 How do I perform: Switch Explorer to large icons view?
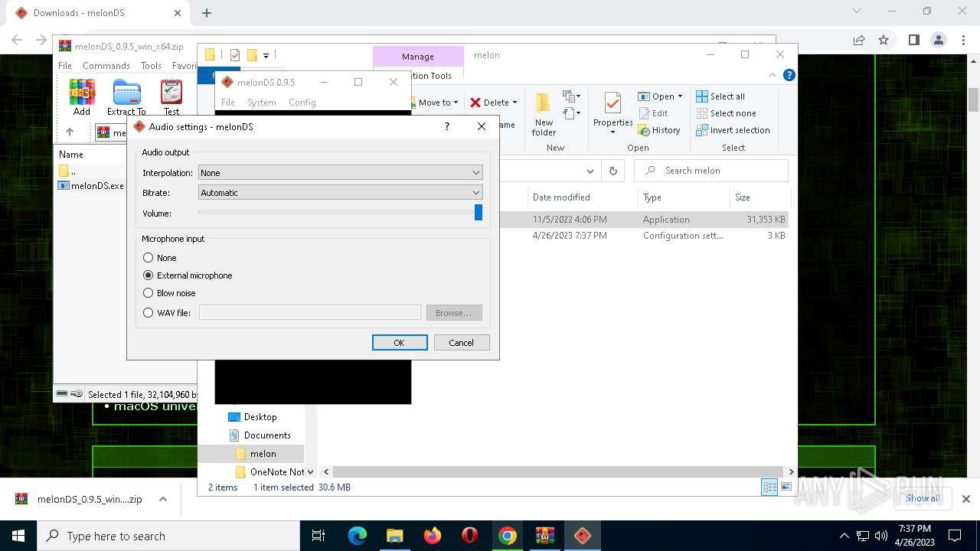tap(786, 487)
